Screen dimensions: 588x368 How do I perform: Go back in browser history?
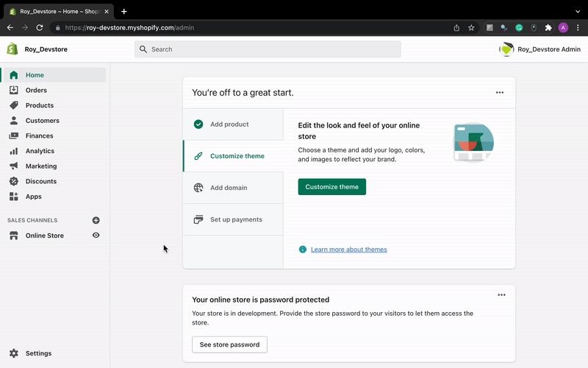tap(10, 27)
